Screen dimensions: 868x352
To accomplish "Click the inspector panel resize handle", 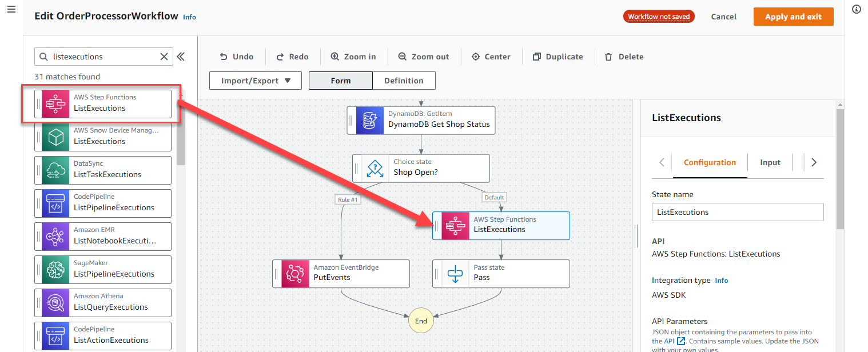I will pyautogui.click(x=636, y=235).
